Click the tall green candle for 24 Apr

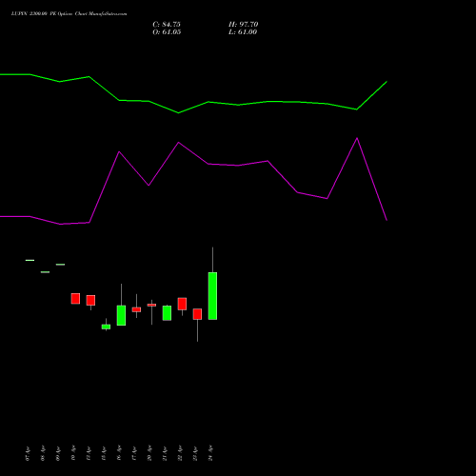click(x=212, y=296)
